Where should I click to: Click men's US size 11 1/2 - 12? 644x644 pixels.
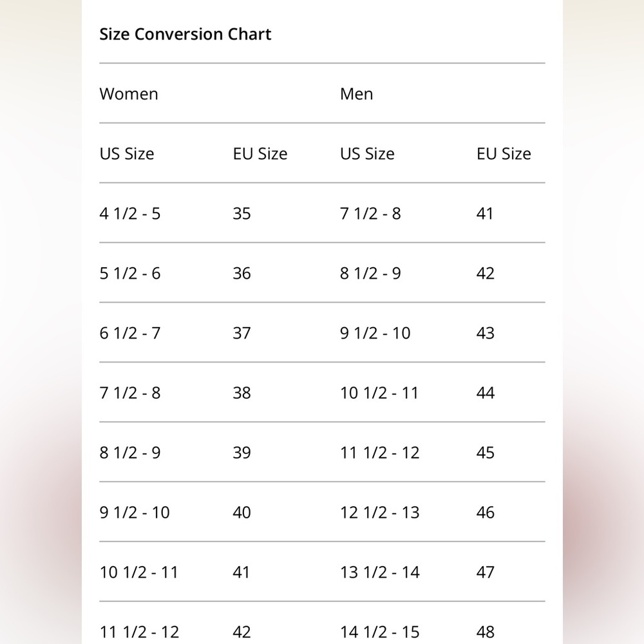point(379,453)
